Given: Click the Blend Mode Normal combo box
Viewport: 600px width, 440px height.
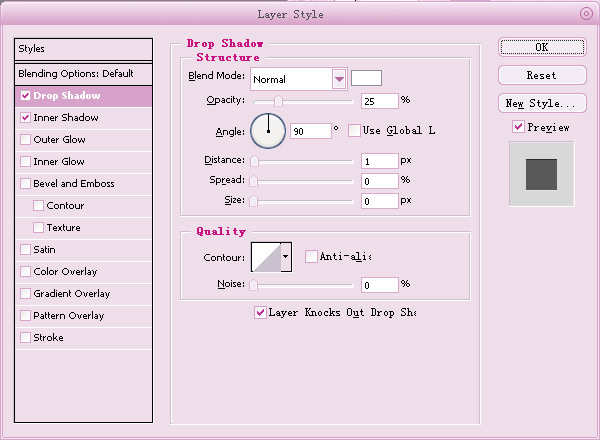Looking at the screenshot, I should [299, 79].
